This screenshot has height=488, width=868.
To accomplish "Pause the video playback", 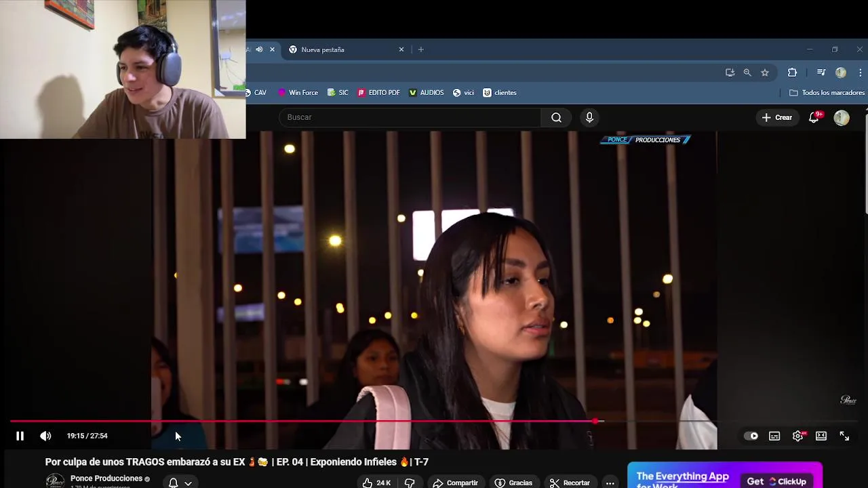I will point(20,436).
